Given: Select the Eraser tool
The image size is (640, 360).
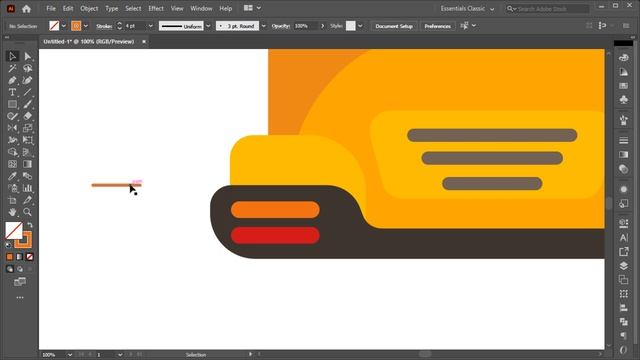Looking at the screenshot, I should pos(27,116).
